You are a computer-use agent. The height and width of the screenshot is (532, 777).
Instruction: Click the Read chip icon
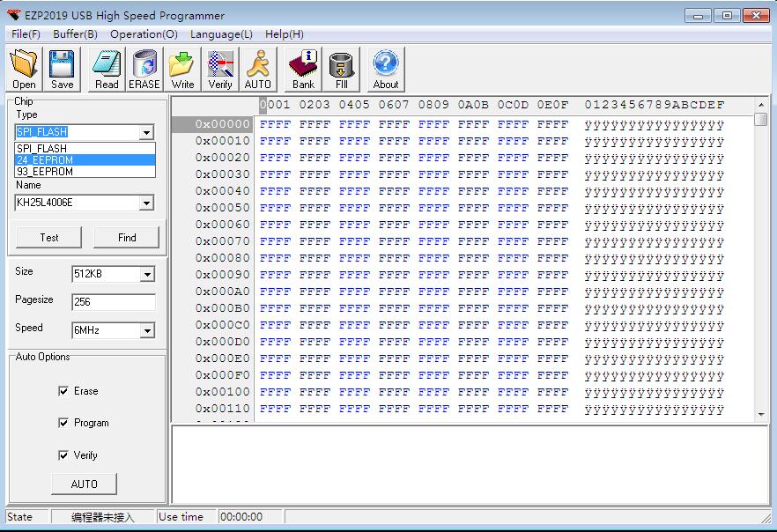[x=107, y=68]
